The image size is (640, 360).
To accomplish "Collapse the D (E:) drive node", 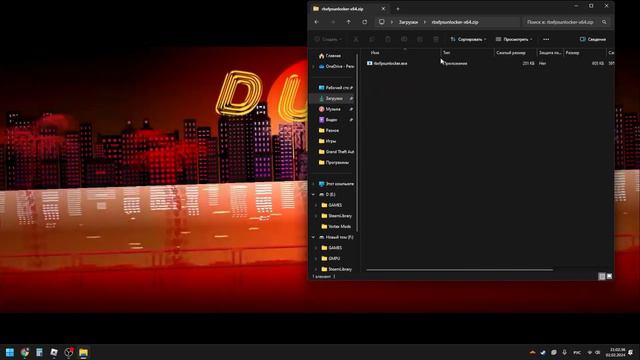I will tap(313, 195).
